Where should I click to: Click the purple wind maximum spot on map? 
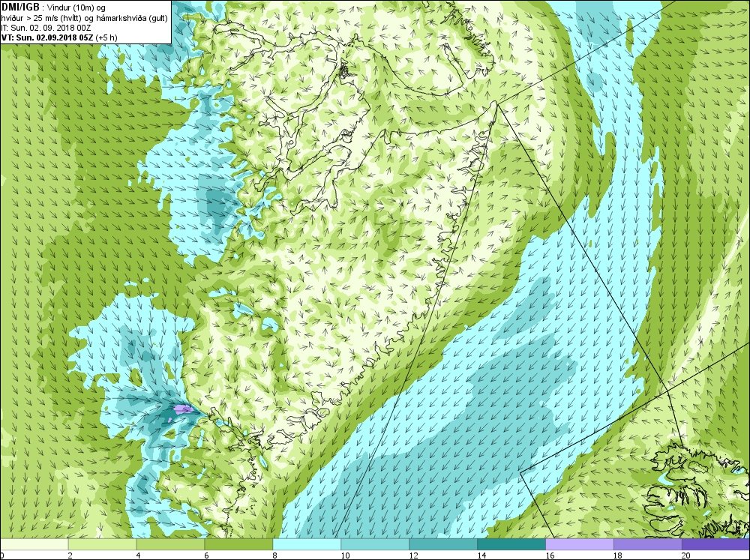click(182, 409)
